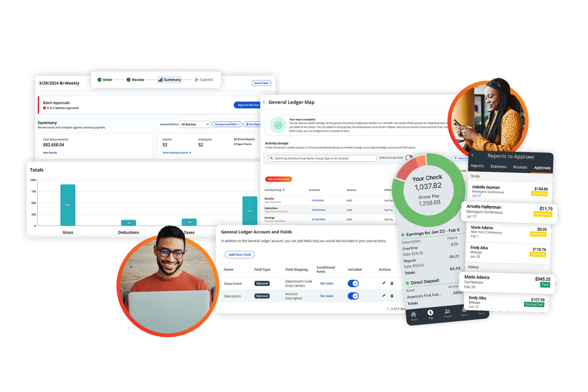Switch to Receipts tab in mobile app
The image size is (588, 392).
coord(520,167)
